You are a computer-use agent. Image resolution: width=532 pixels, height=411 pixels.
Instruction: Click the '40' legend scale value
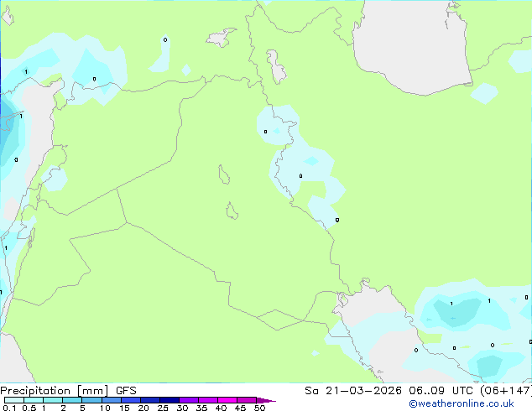coord(221,408)
